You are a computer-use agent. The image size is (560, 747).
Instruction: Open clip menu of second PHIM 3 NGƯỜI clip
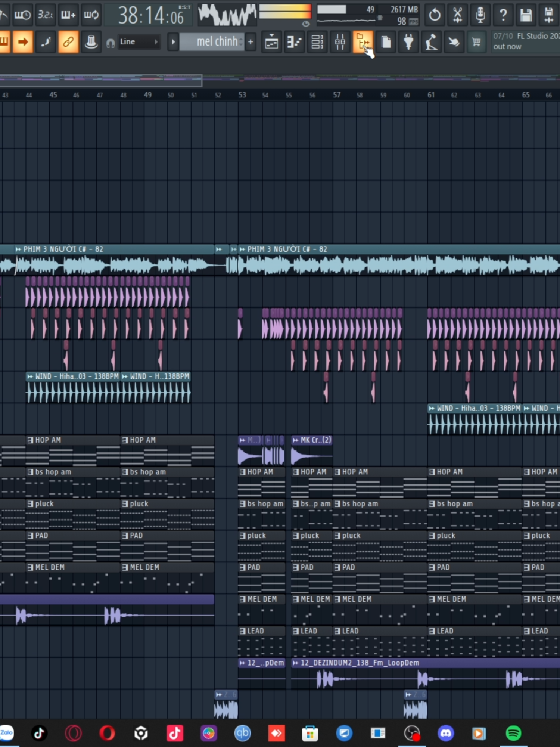point(242,249)
